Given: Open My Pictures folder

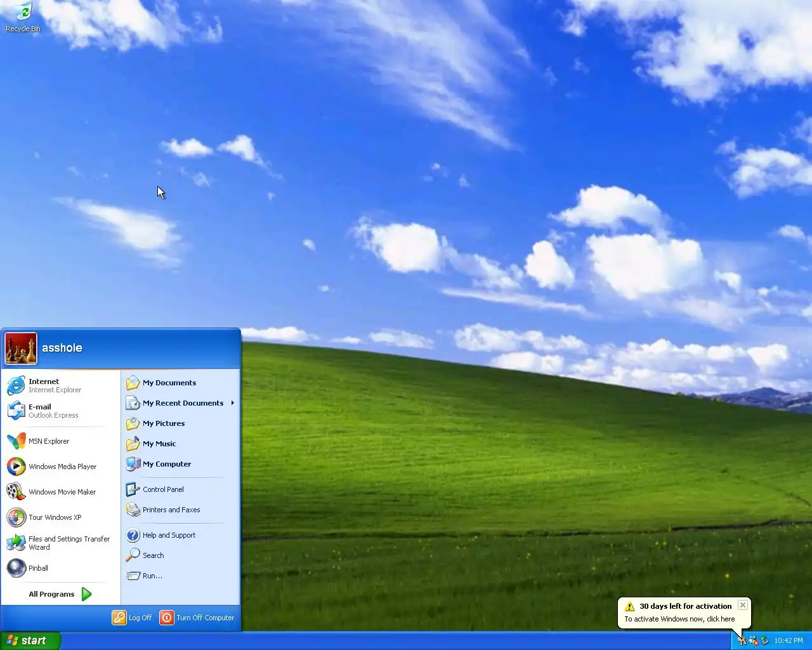Looking at the screenshot, I should click(x=180, y=423).
